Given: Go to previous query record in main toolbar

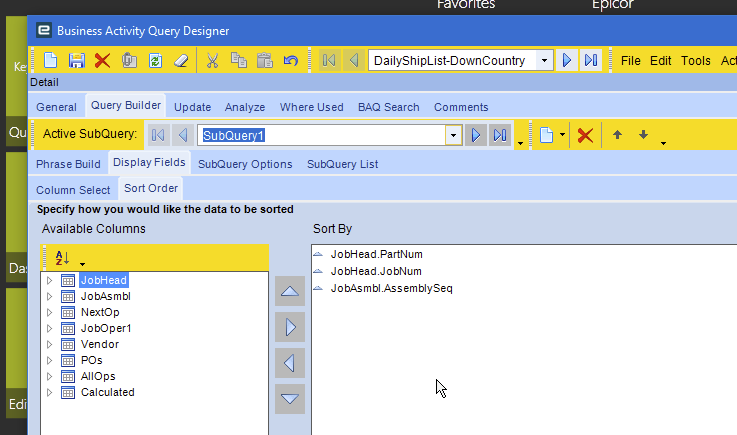Looking at the screenshot, I should (354, 60).
